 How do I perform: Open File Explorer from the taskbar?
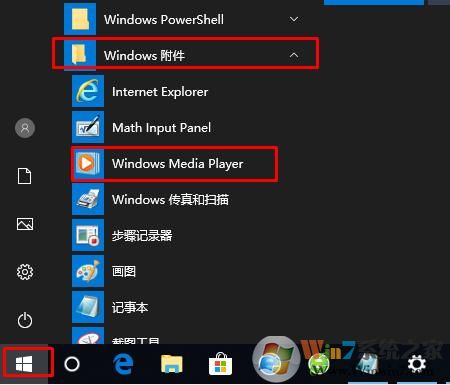coord(172,364)
